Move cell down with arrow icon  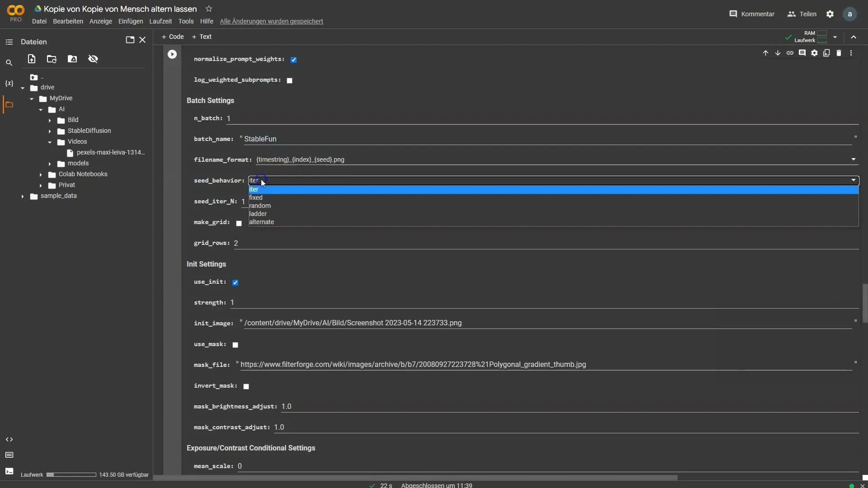778,53
